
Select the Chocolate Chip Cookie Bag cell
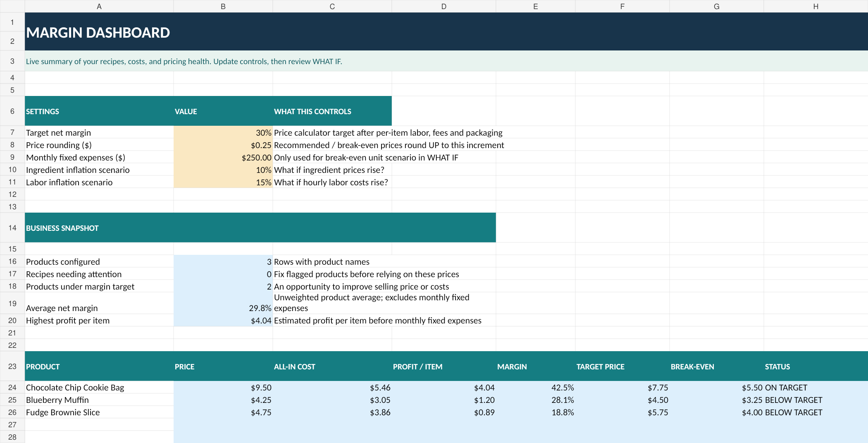[x=99, y=387]
